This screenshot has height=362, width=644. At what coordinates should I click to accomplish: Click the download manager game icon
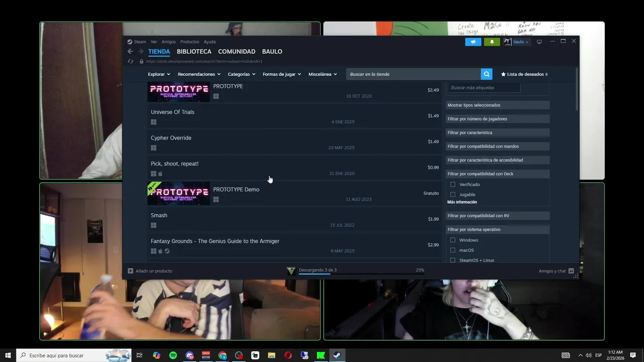291,270
